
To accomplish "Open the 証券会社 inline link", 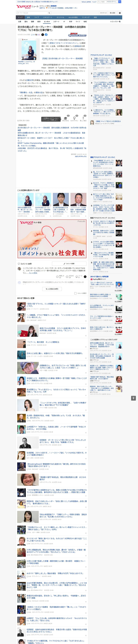I will pos(78,46).
